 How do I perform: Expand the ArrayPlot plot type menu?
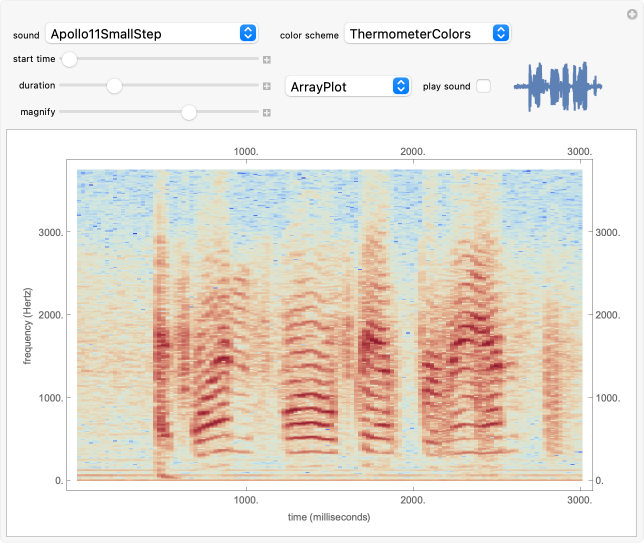click(348, 86)
